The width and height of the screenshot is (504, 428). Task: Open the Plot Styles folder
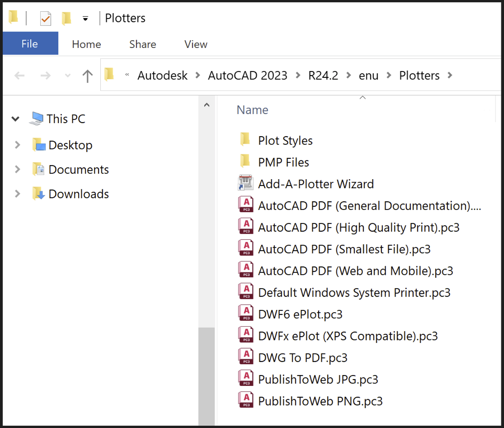point(285,140)
